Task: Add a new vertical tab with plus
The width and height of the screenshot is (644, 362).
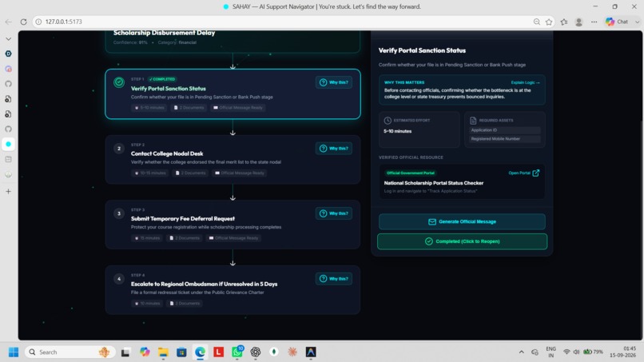Action: 8,192
